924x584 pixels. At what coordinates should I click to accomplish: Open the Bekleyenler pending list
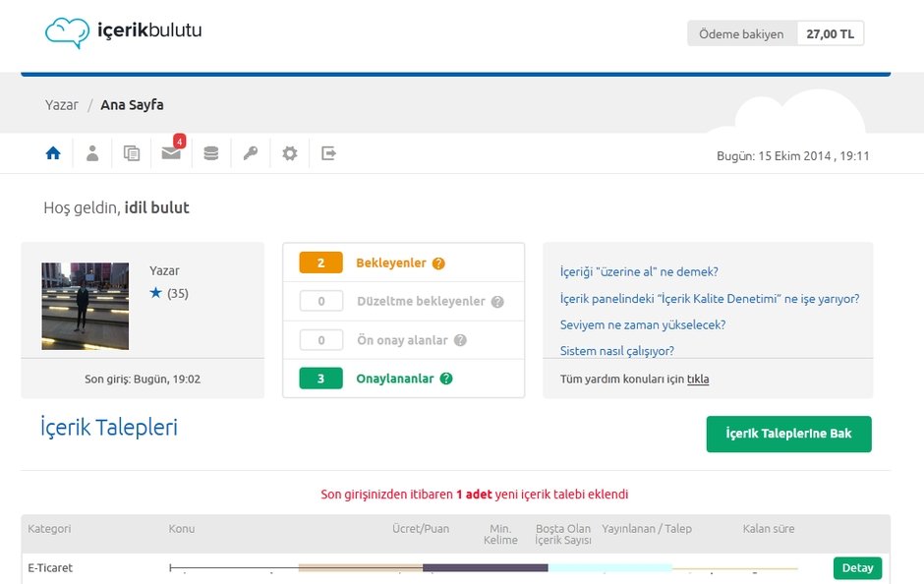coord(390,263)
